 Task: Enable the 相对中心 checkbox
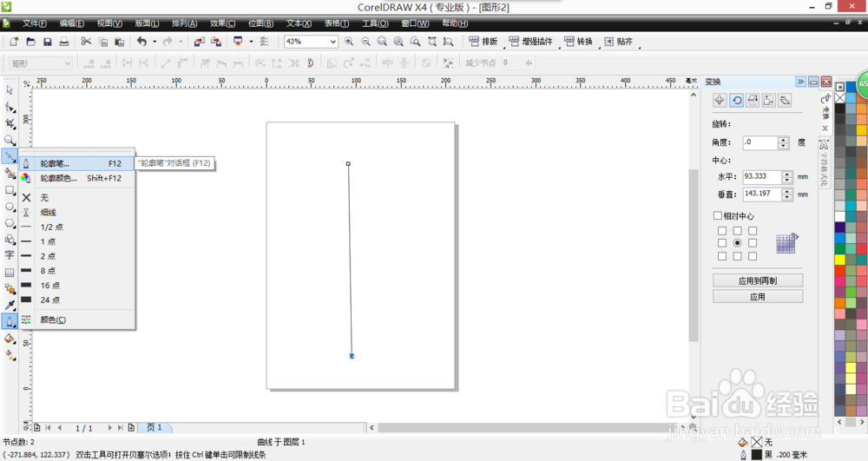pos(718,215)
